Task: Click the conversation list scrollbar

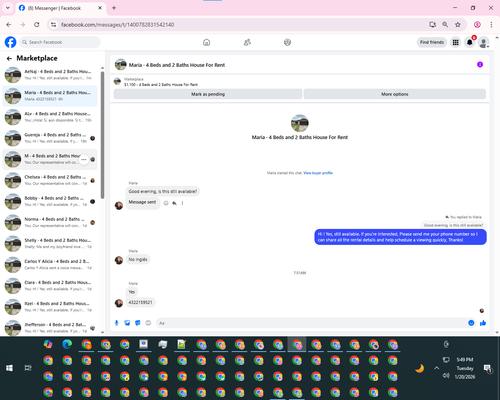Action: [102, 135]
